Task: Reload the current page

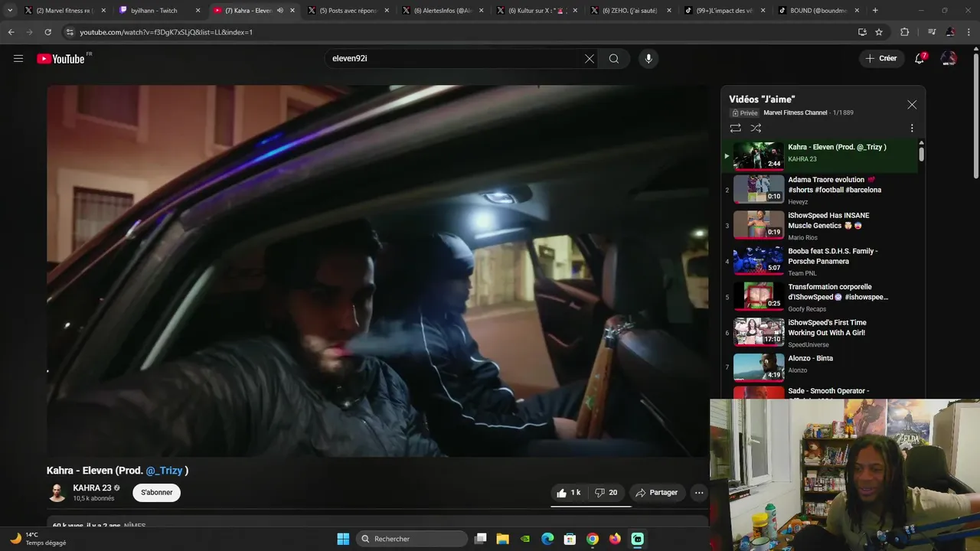Action: pos(48,32)
